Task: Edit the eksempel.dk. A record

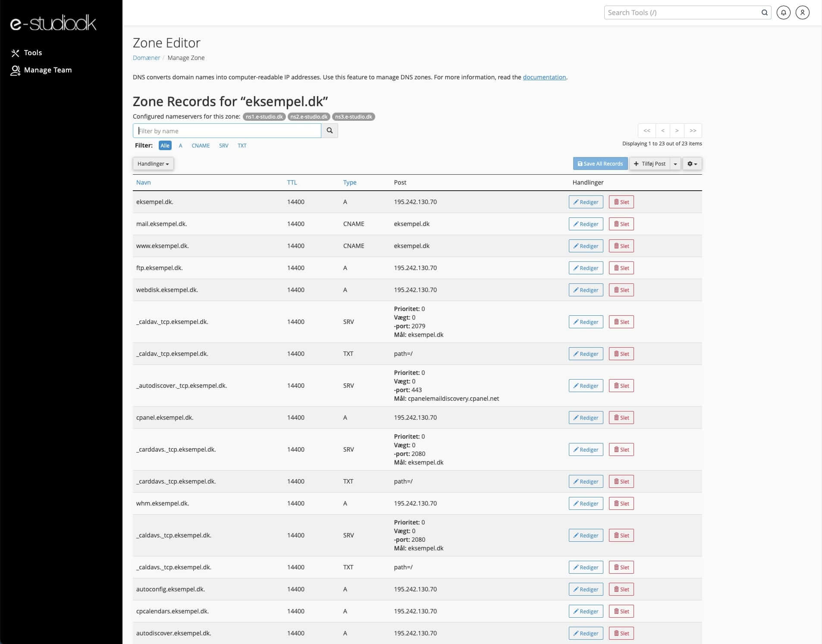Action: (x=586, y=202)
